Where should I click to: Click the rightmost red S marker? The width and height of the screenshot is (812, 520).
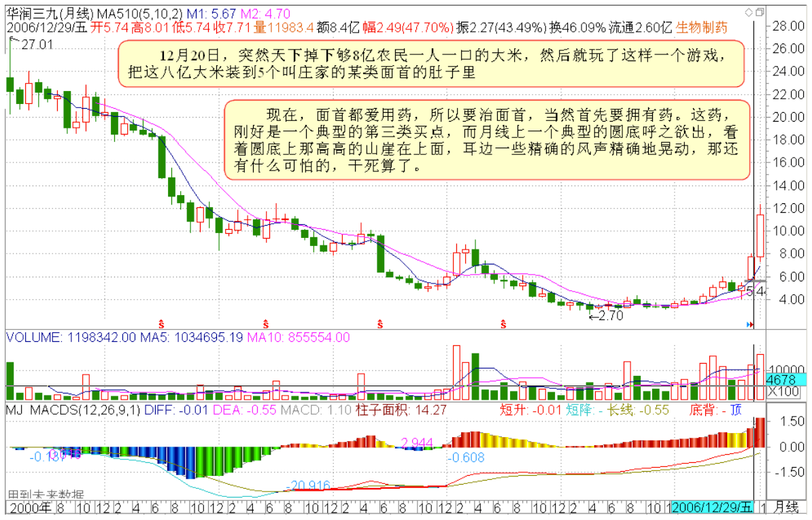point(503,324)
